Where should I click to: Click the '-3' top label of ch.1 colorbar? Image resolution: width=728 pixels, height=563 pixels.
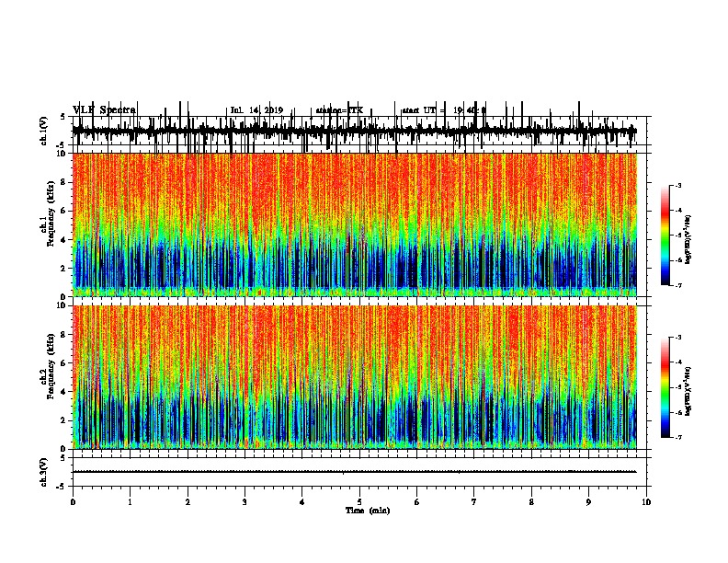[678, 186]
